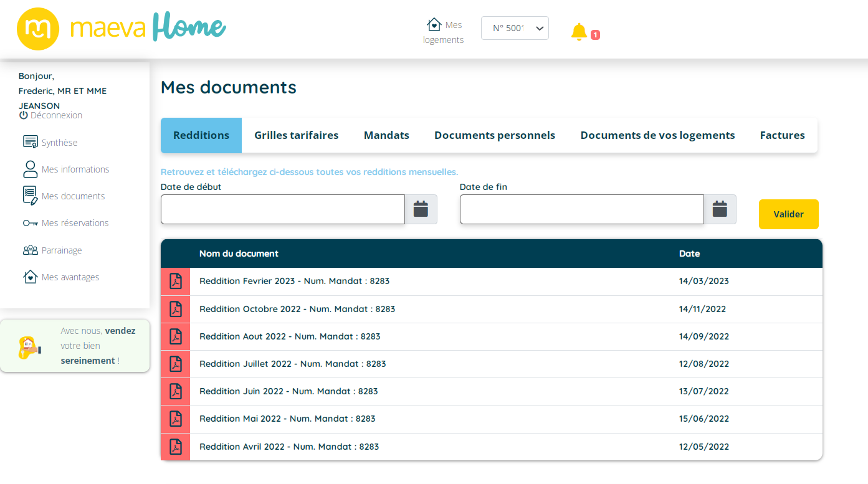This screenshot has width=868, height=484.
Task: Click the Date de fin text field
Action: (581, 209)
